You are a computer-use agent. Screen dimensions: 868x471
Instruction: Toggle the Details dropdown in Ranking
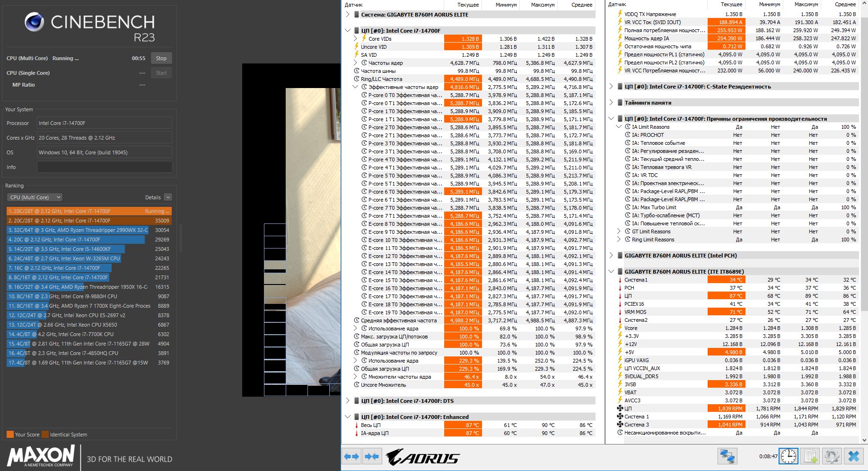(x=168, y=197)
